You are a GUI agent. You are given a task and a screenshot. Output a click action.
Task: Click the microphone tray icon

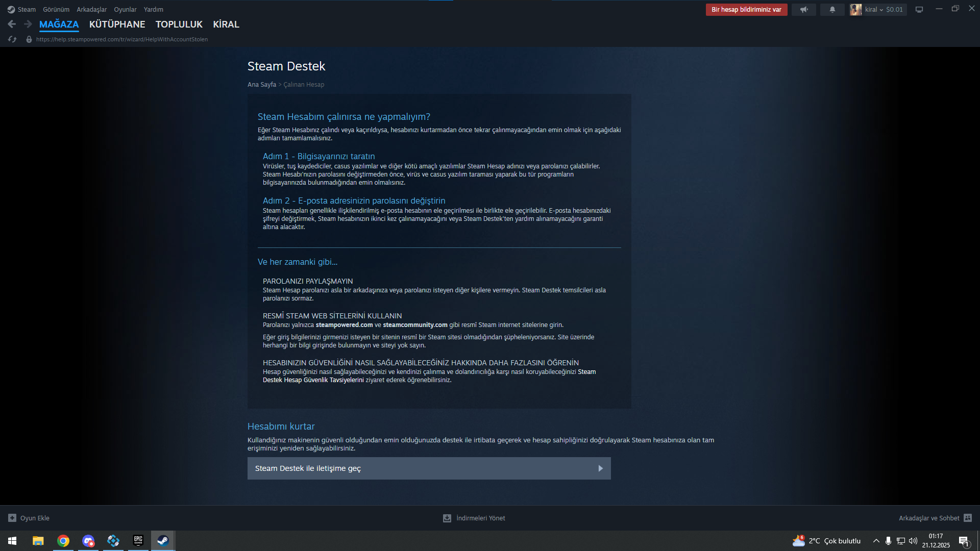889,541
